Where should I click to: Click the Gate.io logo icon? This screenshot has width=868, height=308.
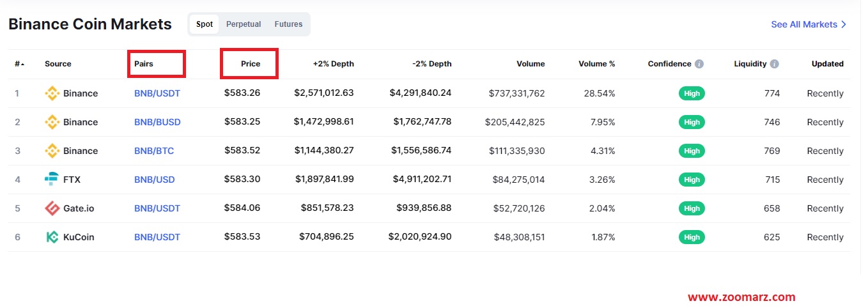[x=52, y=208]
